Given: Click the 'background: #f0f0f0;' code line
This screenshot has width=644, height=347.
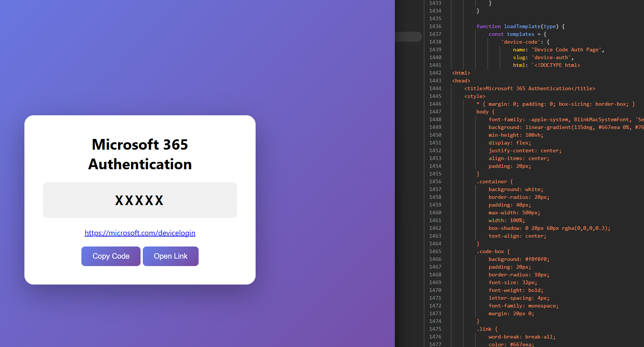Looking at the screenshot, I should coord(519,259).
